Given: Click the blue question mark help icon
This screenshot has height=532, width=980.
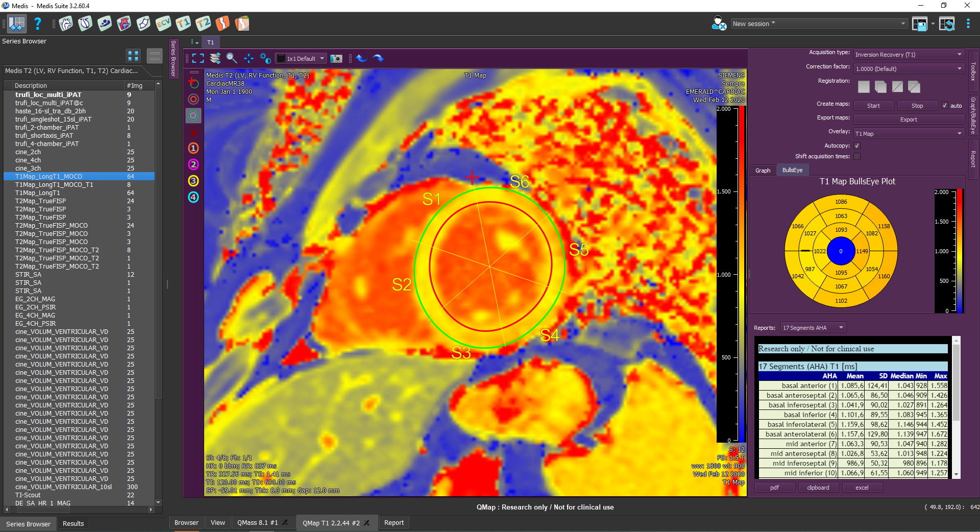Looking at the screenshot, I should tap(37, 23).
